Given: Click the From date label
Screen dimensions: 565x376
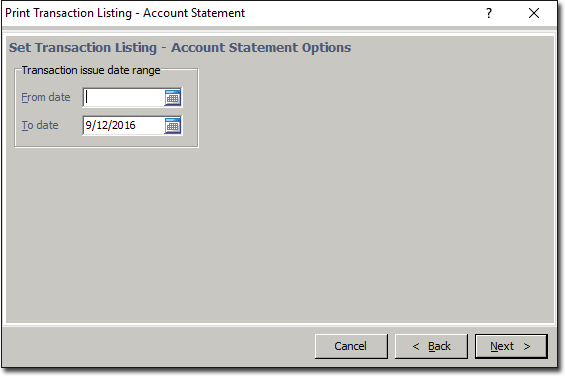Looking at the screenshot, I should (46, 97).
